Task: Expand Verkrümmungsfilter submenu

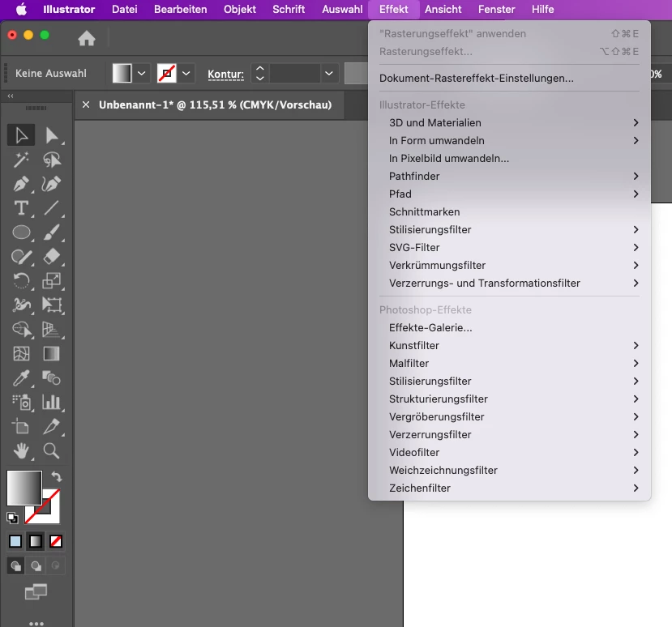Action: pos(509,266)
